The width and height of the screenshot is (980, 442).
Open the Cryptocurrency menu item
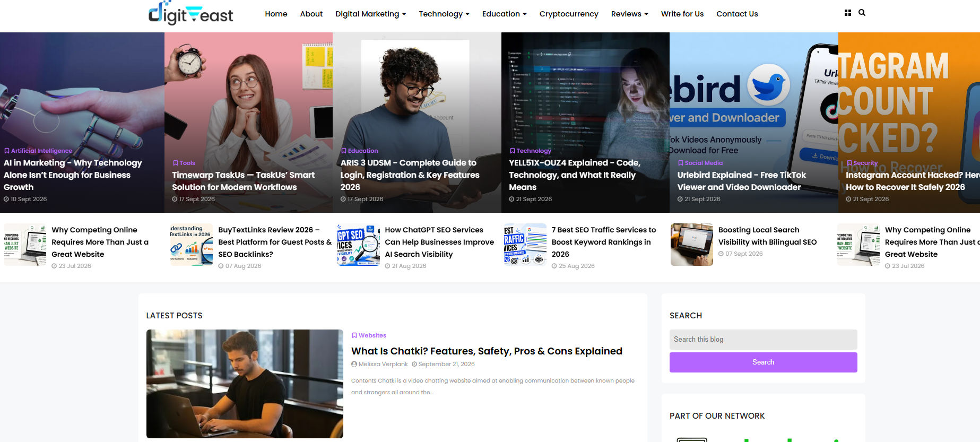pyautogui.click(x=569, y=14)
